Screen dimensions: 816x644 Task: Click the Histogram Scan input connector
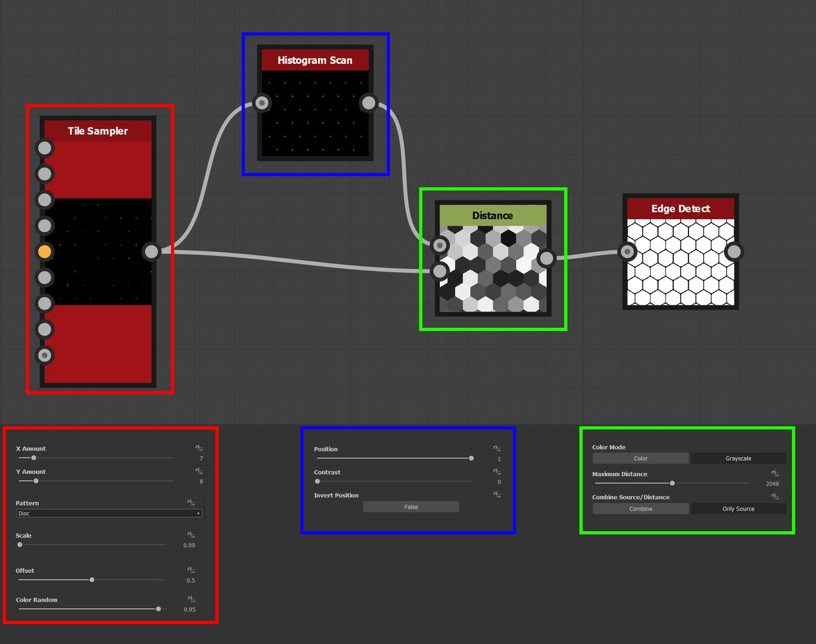261,102
